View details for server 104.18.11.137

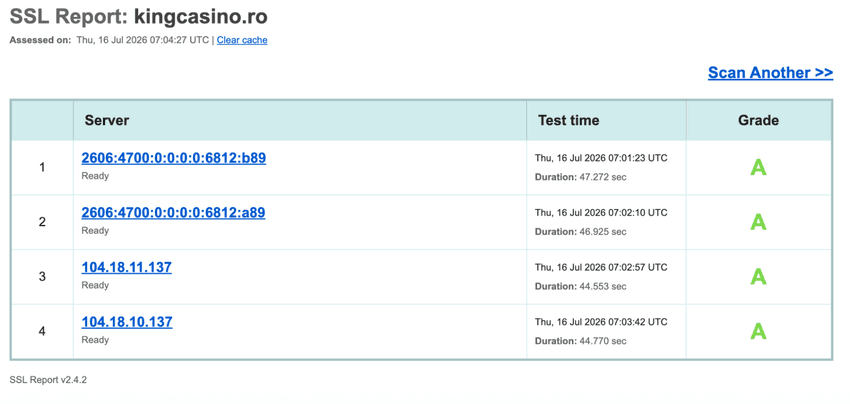click(x=126, y=267)
